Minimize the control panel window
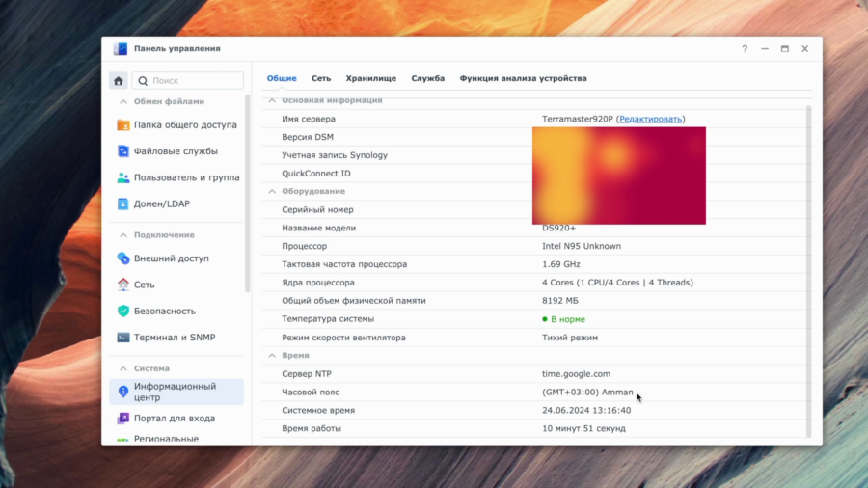Screen dimensions: 868x488 765,48
